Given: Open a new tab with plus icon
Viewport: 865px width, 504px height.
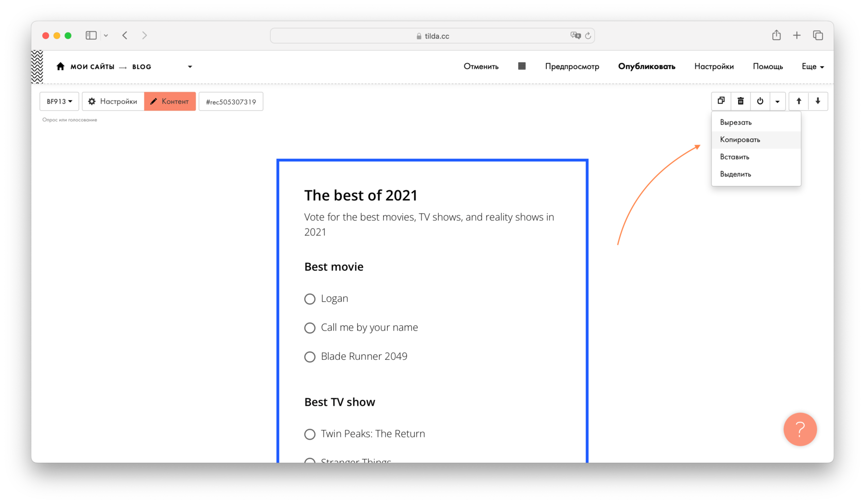Looking at the screenshot, I should [797, 36].
